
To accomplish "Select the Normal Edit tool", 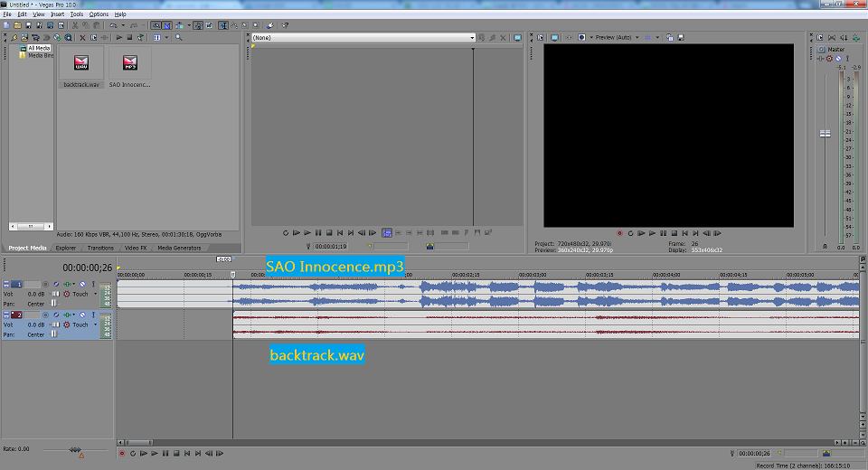I will click(223, 25).
